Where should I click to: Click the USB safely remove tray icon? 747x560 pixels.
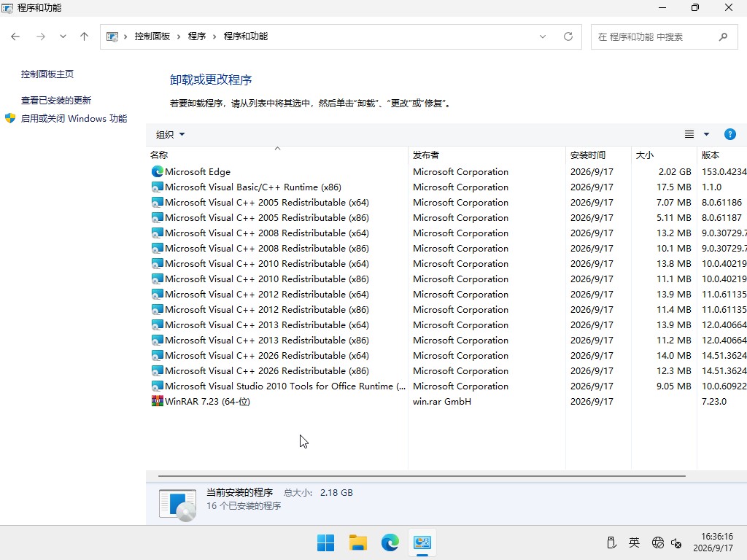611,542
